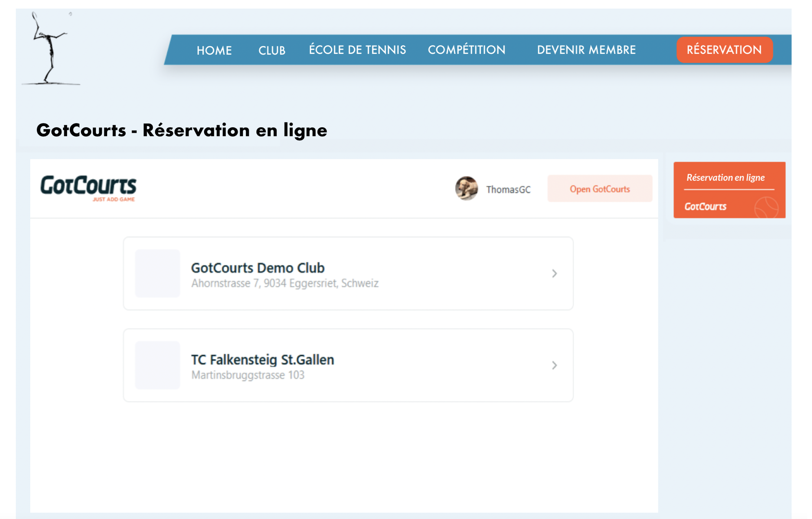Open DEVENIR MEMBRE page
Screen dimensions: 812x519
[586, 50]
